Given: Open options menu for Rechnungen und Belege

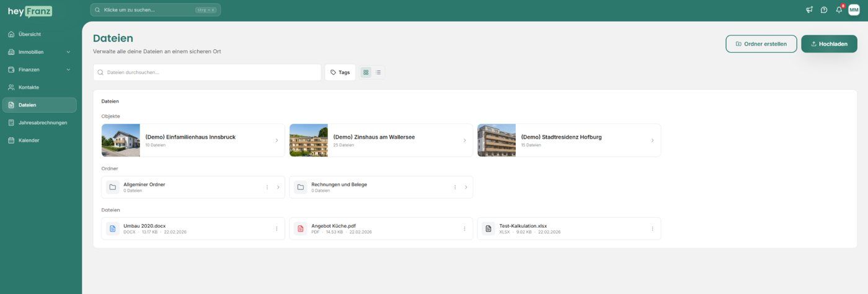Looking at the screenshot, I should point(455,187).
